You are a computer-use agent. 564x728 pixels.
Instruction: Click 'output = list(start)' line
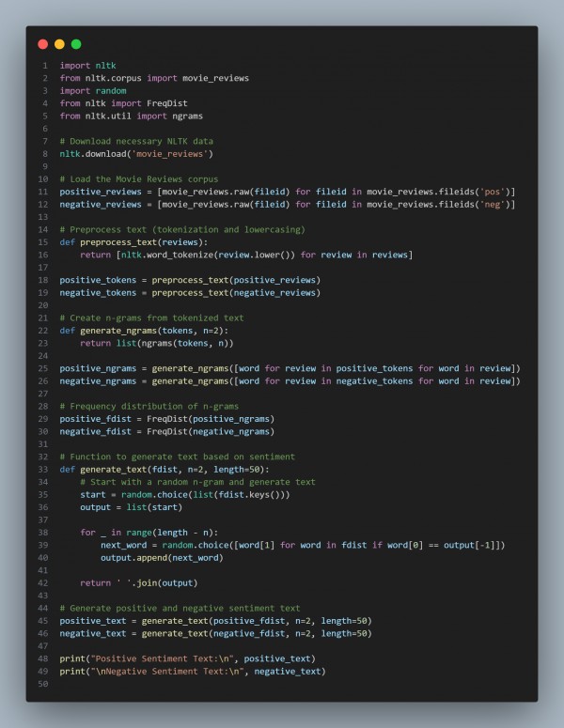coord(131,507)
